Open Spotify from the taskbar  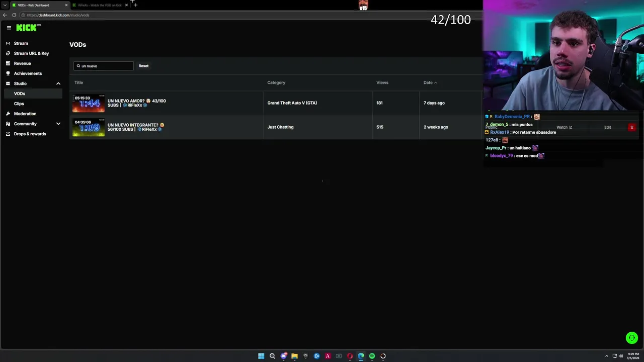372,356
